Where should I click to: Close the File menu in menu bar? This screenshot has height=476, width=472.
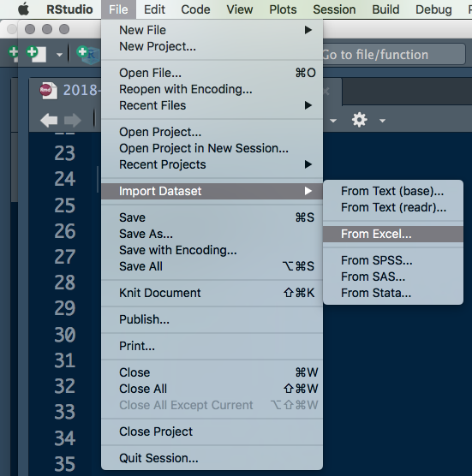(118, 9)
